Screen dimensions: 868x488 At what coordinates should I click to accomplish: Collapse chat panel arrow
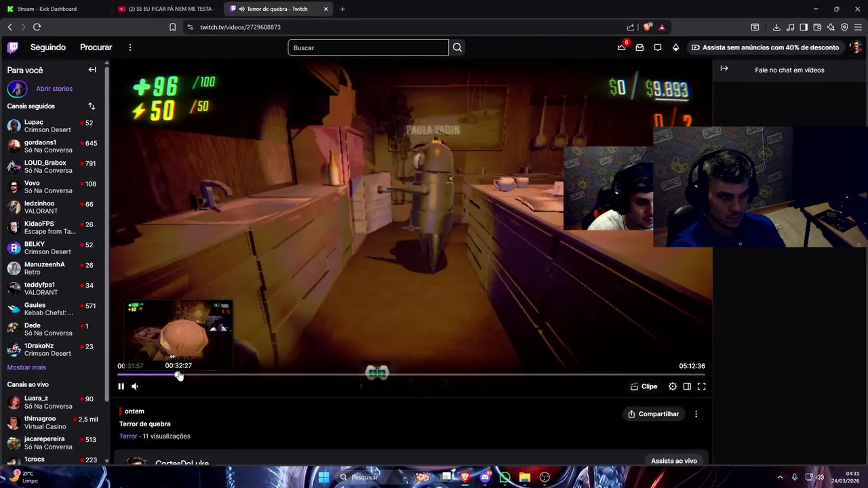724,68
